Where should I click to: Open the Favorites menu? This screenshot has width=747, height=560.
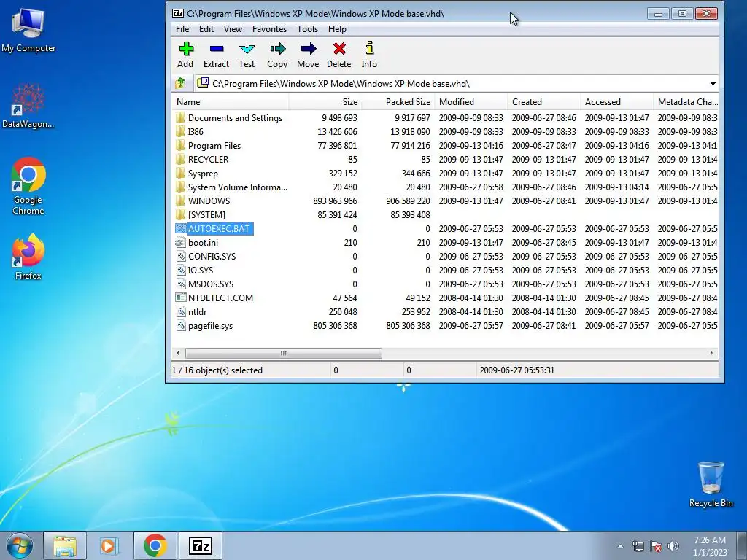pos(270,29)
